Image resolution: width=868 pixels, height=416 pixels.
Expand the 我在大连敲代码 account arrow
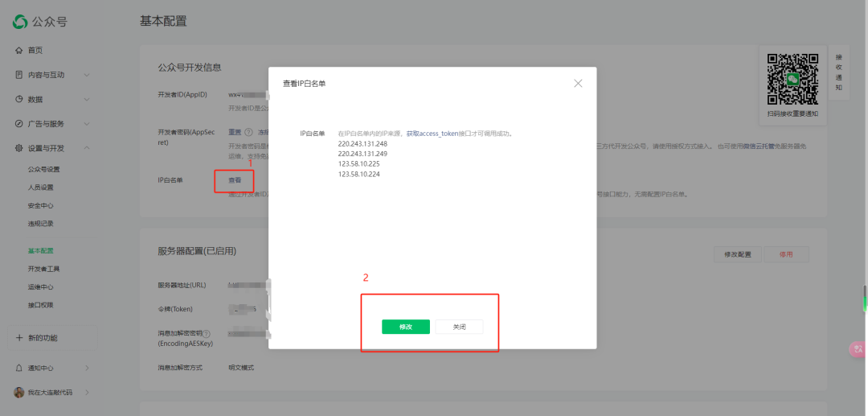pos(87,392)
